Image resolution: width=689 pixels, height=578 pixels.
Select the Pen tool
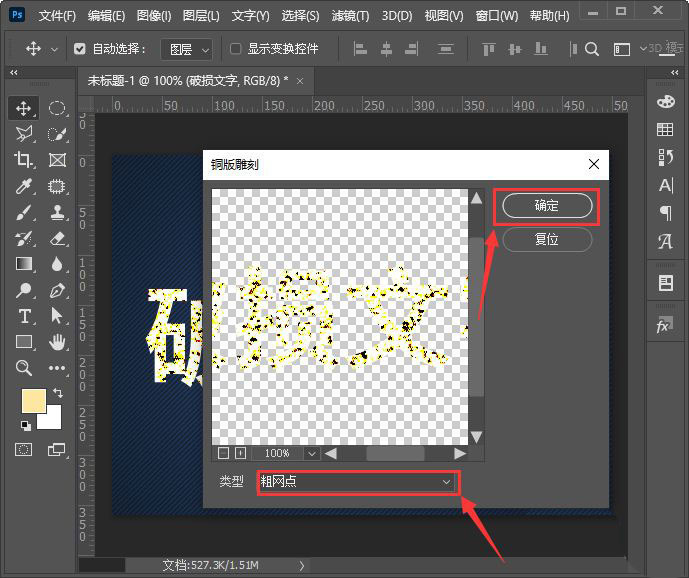pyautogui.click(x=57, y=290)
